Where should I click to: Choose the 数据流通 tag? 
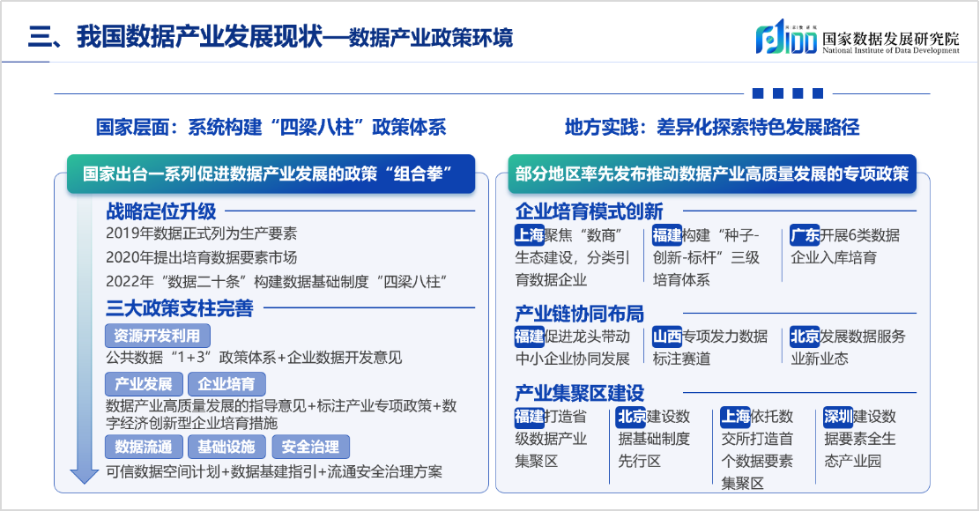pyautogui.click(x=144, y=446)
